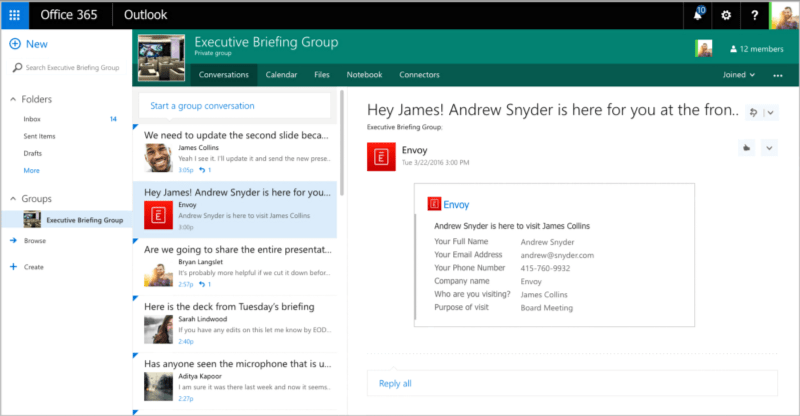Click the search magnifier icon
The width and height of the screenshot is (800, 416).
pyautogui.click(x=17, y=67)
